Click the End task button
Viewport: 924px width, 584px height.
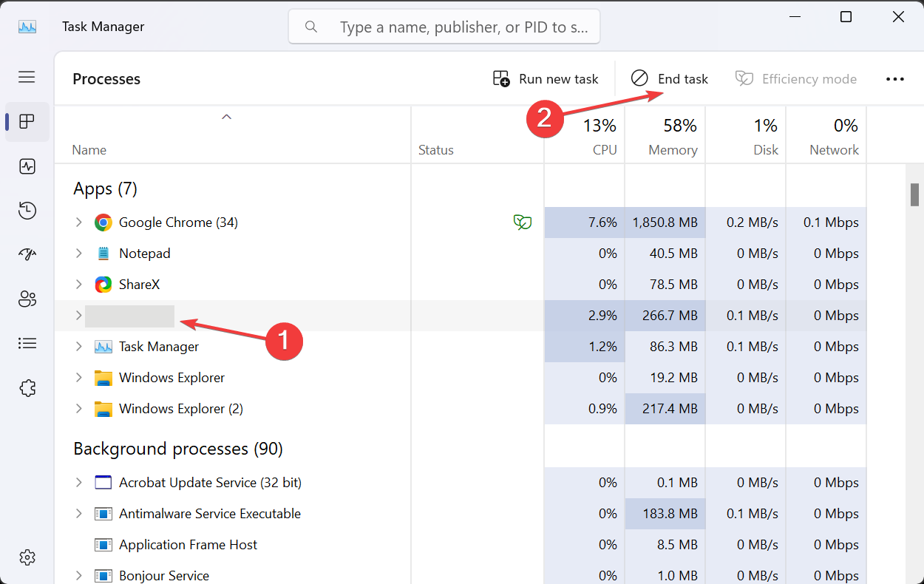click(670, 79)
